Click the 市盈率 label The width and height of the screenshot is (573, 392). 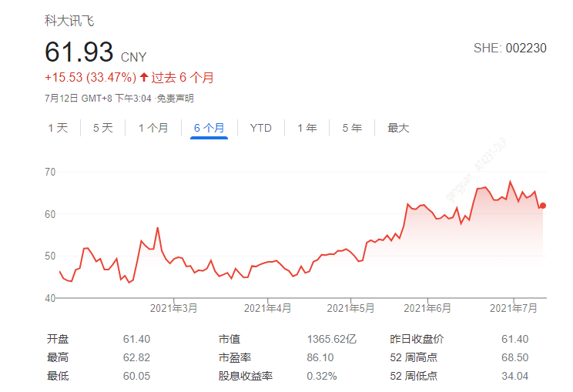(x=235, y=357)
